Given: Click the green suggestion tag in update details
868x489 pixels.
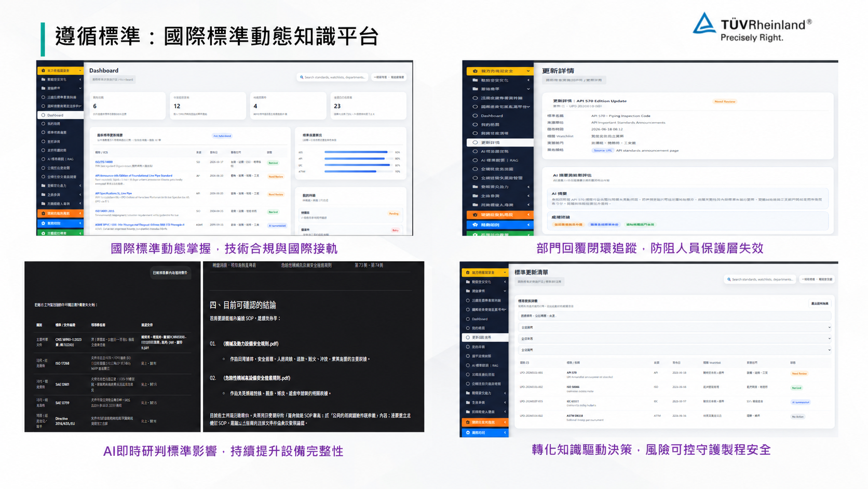Looking at the screenshot, I should [640, 224].
